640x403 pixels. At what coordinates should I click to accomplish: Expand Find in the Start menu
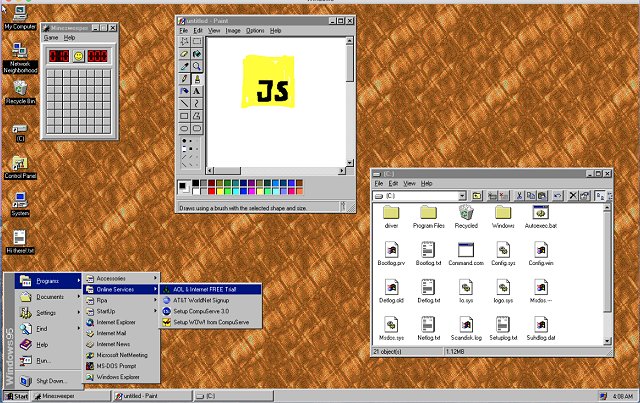pos(48,329)
